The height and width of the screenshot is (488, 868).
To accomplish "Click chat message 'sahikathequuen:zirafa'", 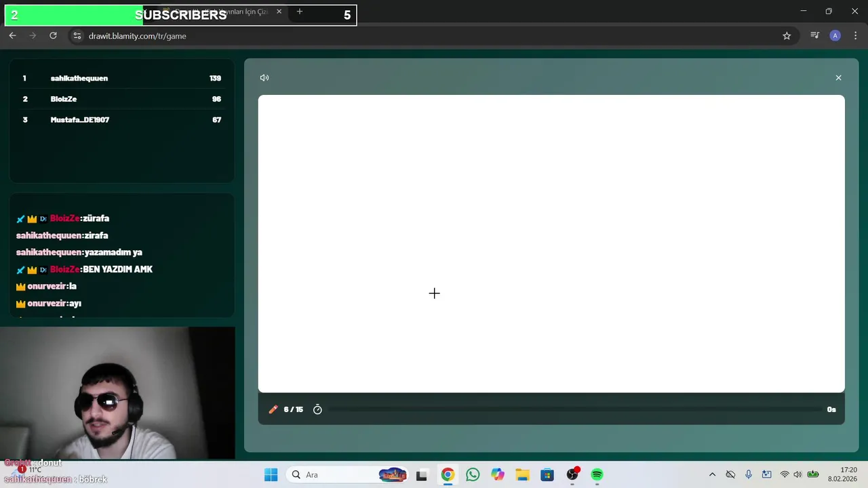I will point(62,236).
